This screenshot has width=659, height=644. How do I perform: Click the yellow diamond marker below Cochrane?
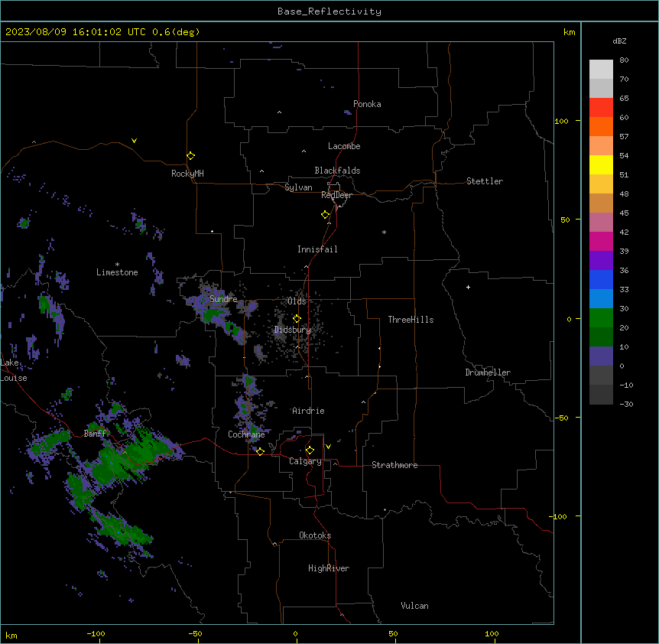[x=260, y=451]
